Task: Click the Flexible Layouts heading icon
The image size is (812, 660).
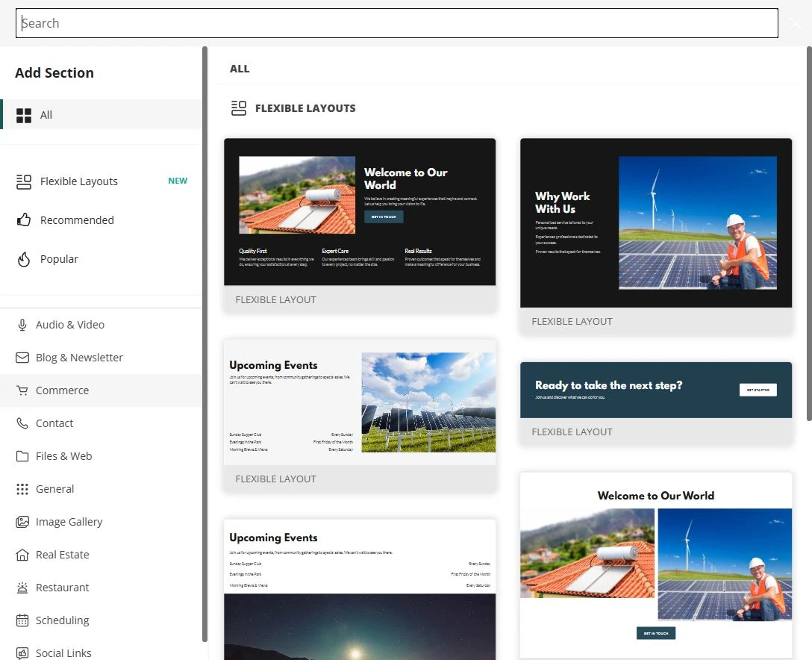Action: pyautogui.click(x=239, y=108)
